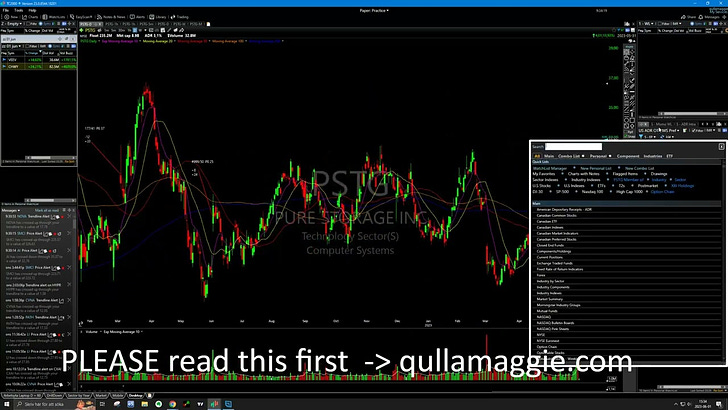Open My Favorites quick list

tap(544, 174)
